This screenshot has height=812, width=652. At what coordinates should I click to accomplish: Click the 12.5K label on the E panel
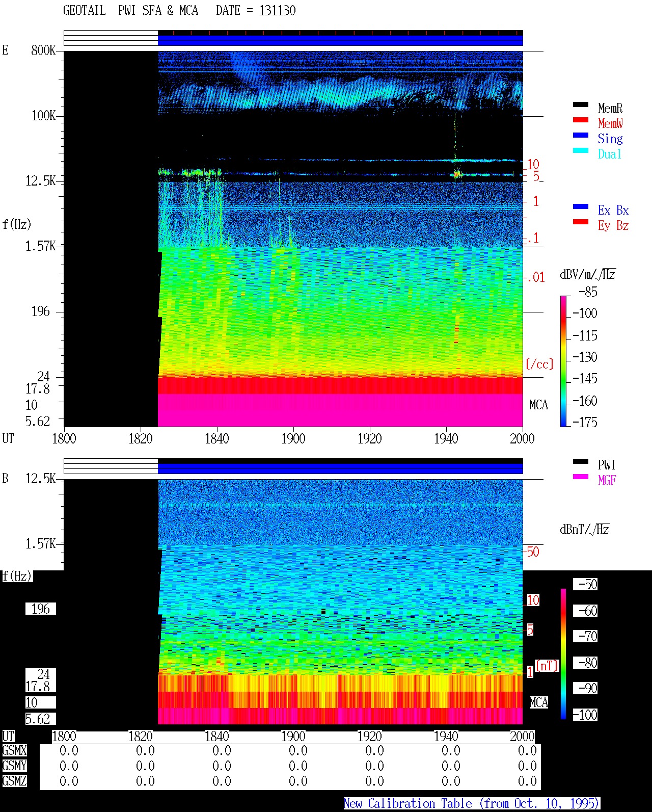coord(41,181)
